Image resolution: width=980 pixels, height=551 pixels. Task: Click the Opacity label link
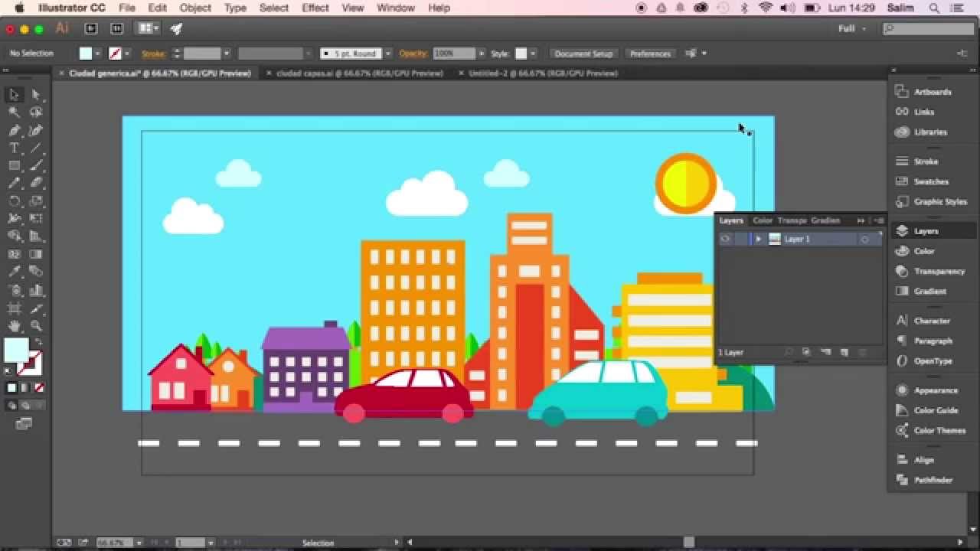click(413, 54)
